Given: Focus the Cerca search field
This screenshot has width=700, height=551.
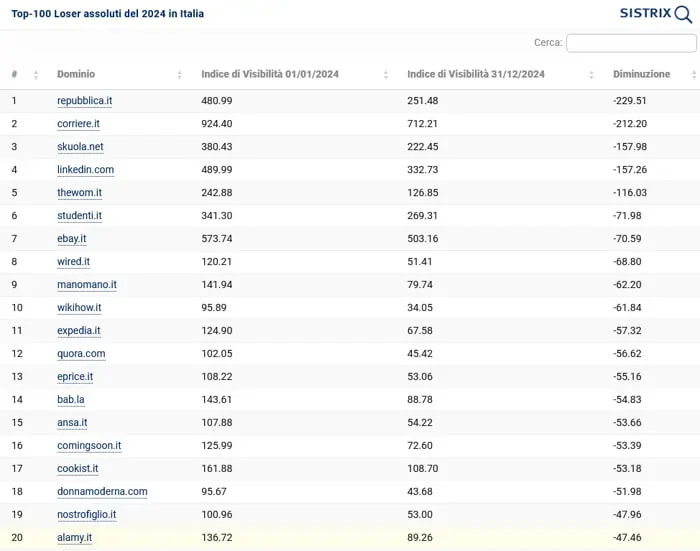Looking at the screenshot, I should pyautogui.click(x=631, y=43).
